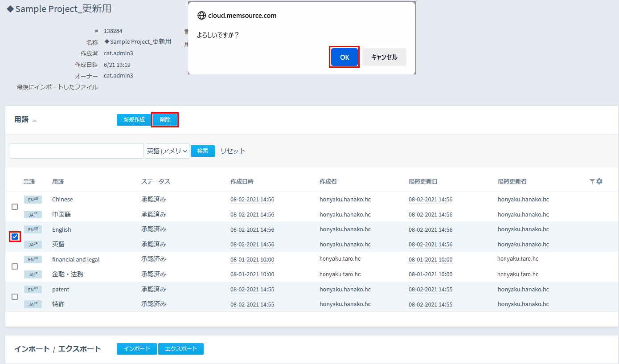Collapse the 用語 section with the triangle arrow
The width and height of the screenshot is (619, 364).
click(34, 120)
